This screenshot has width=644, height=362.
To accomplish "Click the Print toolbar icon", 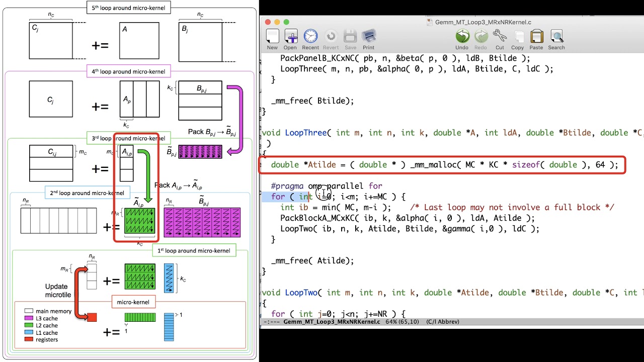I will [x=369, y=36].
